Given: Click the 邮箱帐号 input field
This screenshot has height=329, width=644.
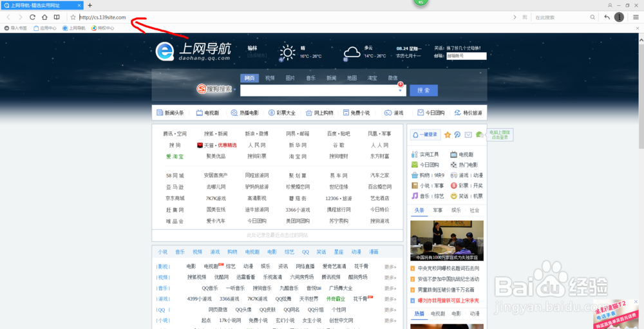Looking at the screenshot, I should pyautogui.click(x=466, y=56).
